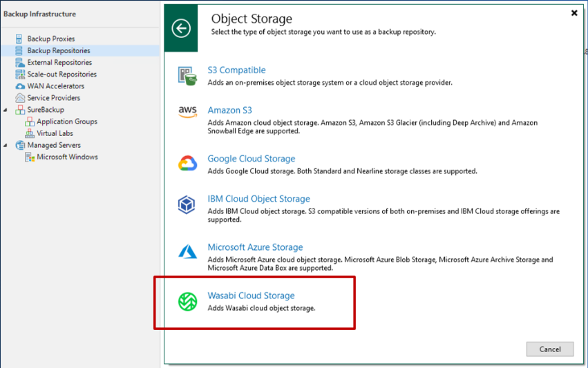This screenshot has width=588, height=368.
Task: Collapse the Managed Servers tree node
Action: pos(6,145)
